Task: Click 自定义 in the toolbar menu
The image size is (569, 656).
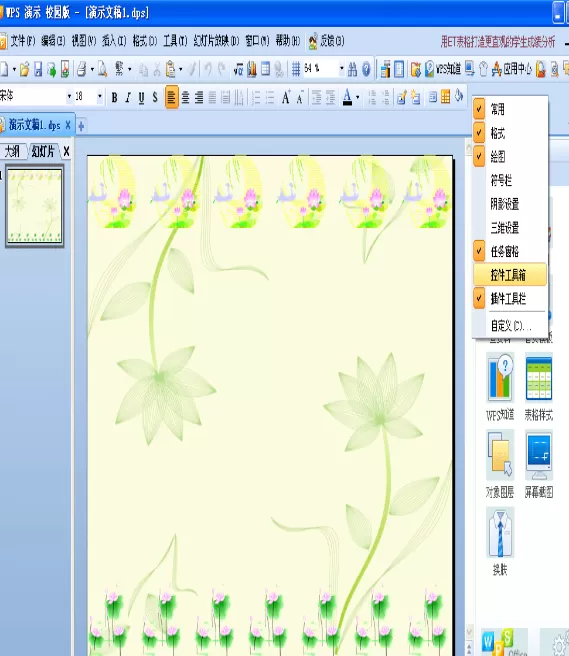Action: 510,325
